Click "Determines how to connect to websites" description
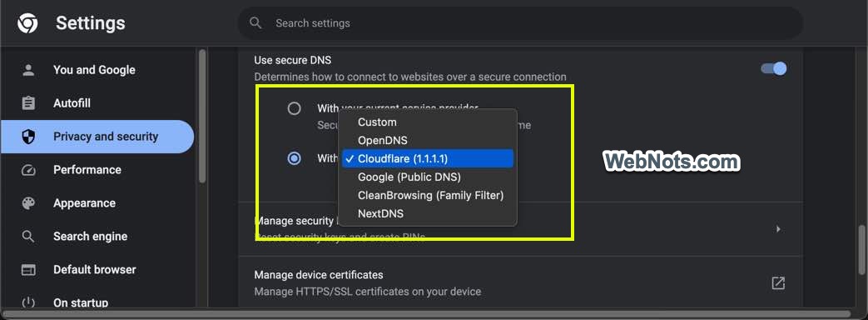The height and width of the screenshot is (320, 868). coord(410,77)
